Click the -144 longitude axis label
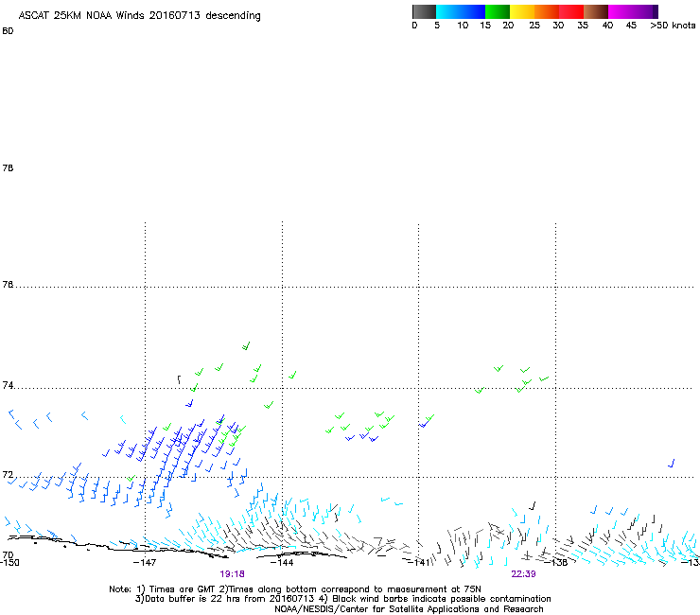 [282, 562]
